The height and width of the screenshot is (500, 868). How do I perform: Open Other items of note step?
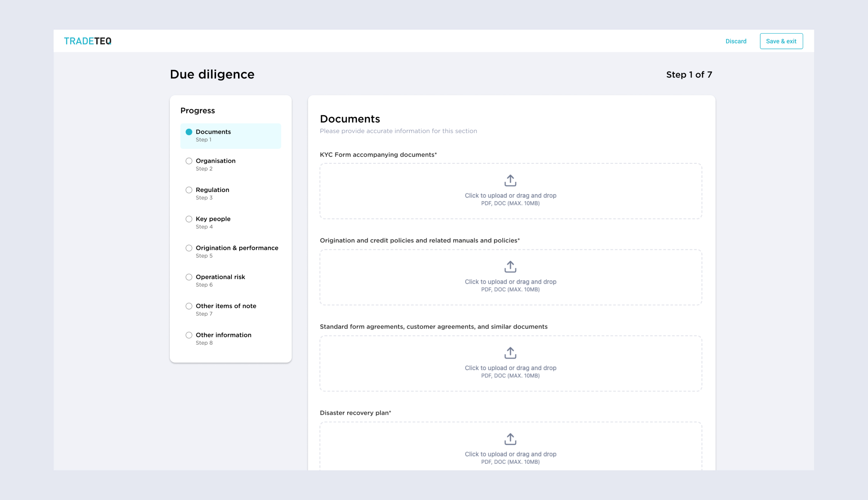click(x=226, y=306)
